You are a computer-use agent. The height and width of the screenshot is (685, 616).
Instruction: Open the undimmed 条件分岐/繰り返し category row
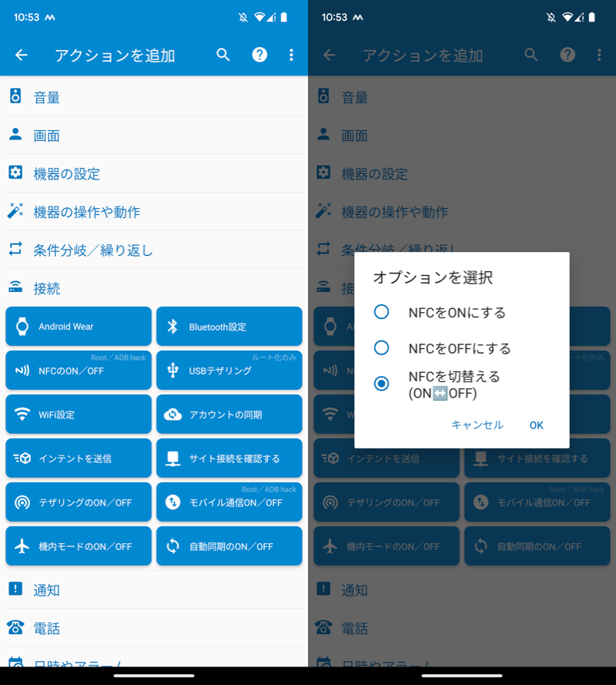pyautogui.click(x=154, y=250)
